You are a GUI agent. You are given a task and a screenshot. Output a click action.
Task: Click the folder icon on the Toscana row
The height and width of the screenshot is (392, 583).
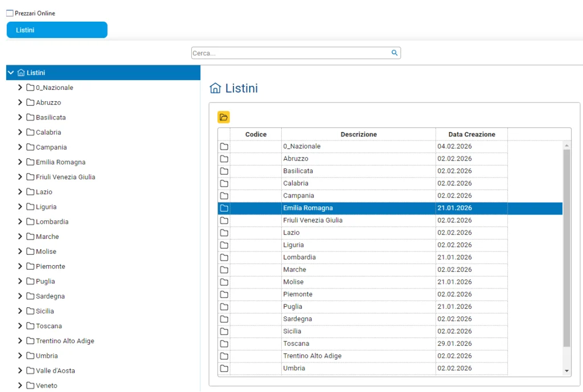point(224,343)
